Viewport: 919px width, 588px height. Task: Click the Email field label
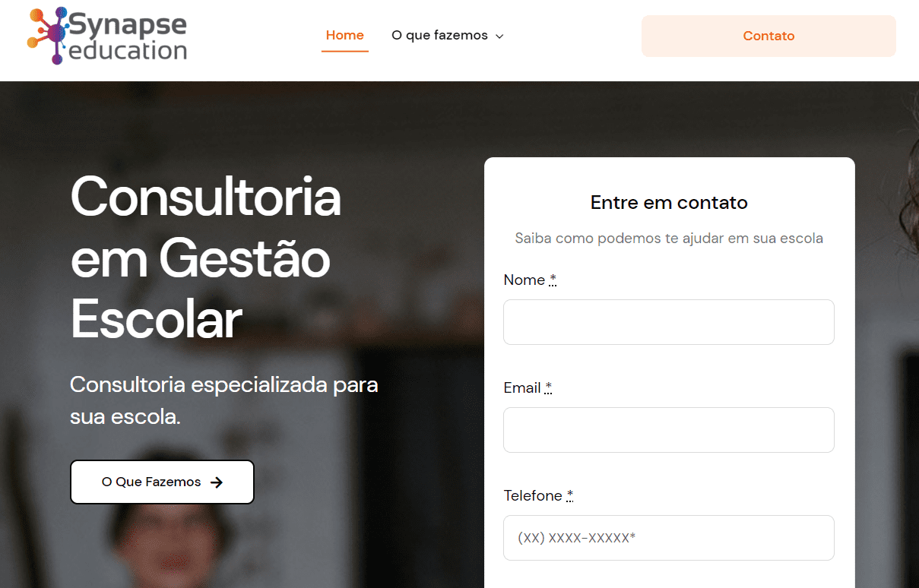point(521,388)
